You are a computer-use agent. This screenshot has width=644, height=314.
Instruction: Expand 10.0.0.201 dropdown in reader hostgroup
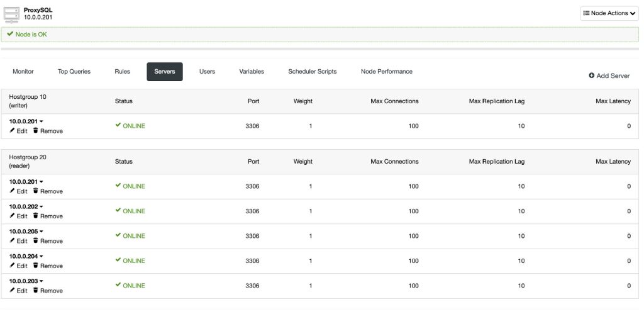41,182
